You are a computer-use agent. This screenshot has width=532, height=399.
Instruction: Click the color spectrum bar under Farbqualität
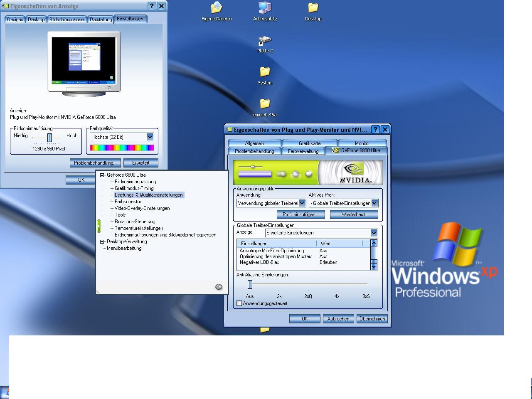click(122, 148)
